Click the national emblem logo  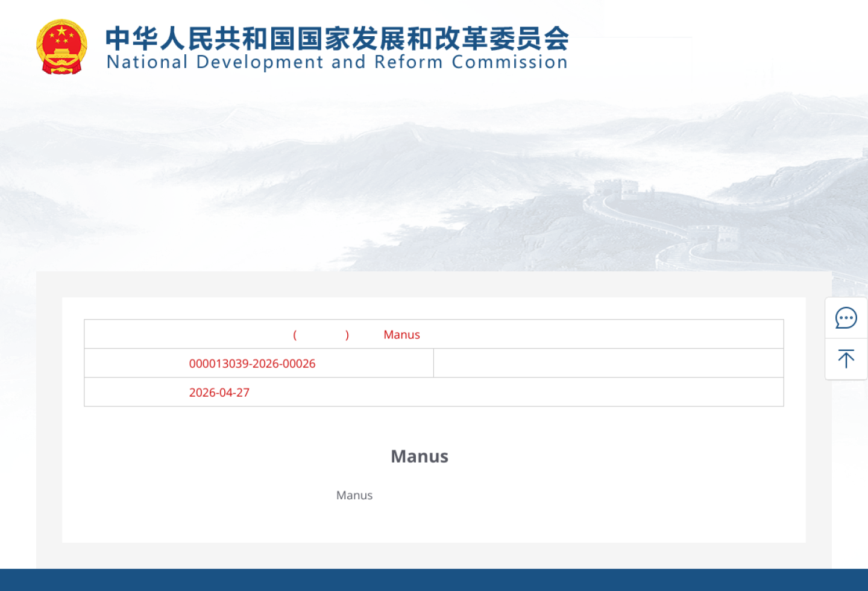tap(61, 47)
